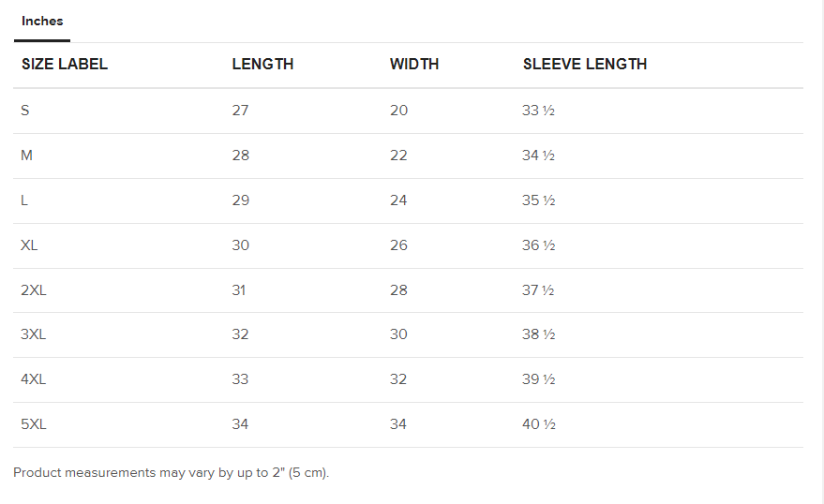Click the SIZE LABEL column header

65,65
